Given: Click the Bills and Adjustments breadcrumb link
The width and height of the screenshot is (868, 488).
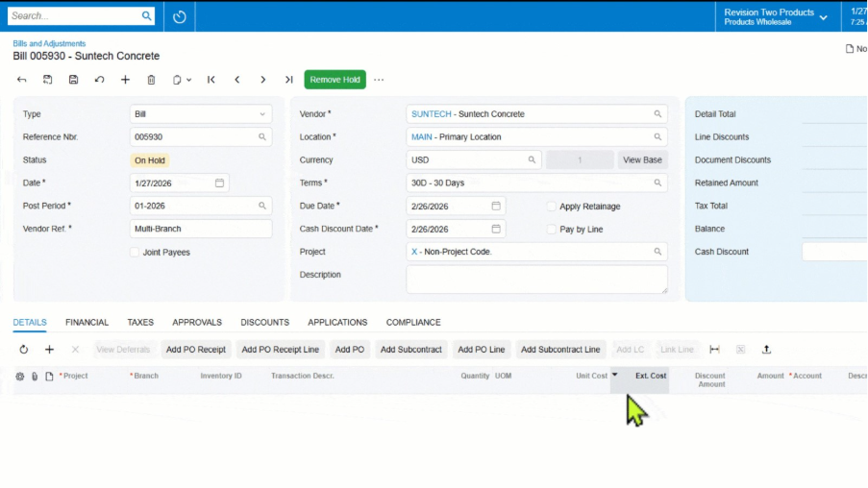Looking at the screenshot, I should 49,44.
